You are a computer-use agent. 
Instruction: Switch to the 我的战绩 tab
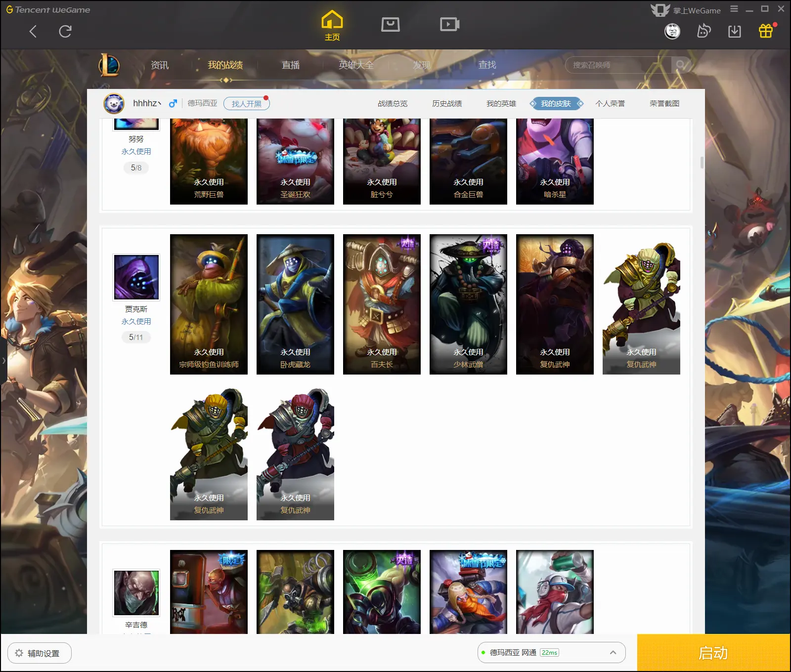point(225,65)
